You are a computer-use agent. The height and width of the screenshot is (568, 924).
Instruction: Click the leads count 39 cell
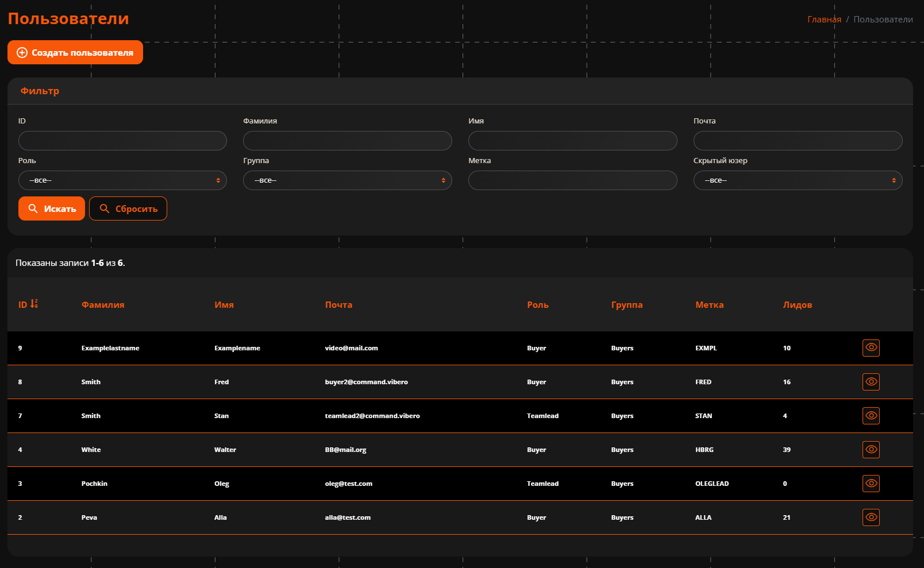[x=787, y=450]
